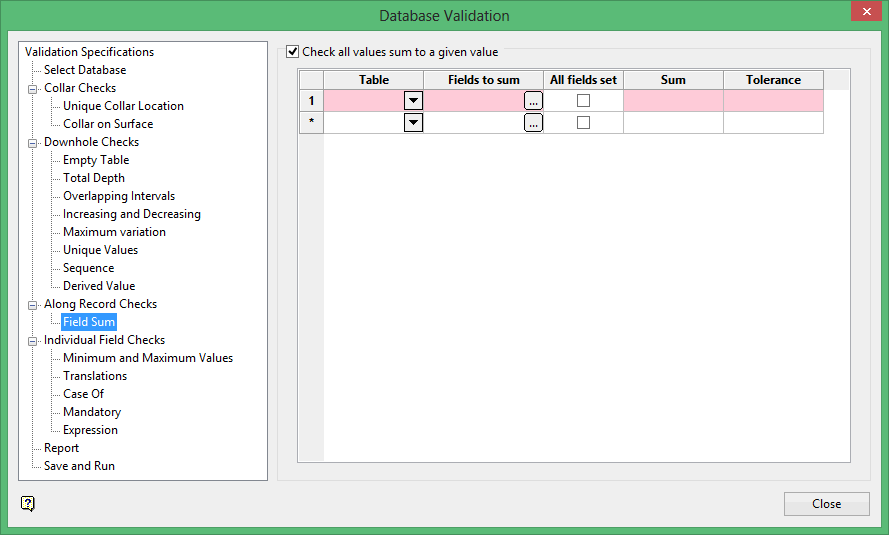Tick the new row All fields set checkbox
Viewport: 889px width, 535px height.
pos(583,122)
